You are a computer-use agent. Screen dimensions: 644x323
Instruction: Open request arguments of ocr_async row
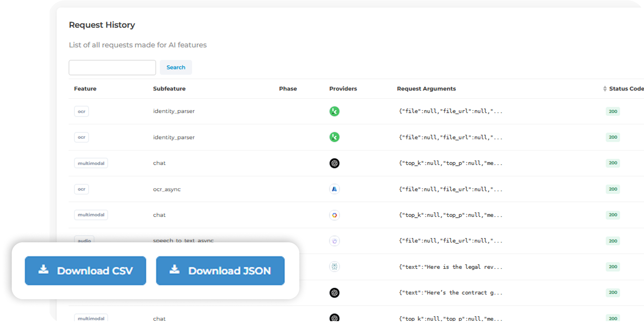pos(451,189)
